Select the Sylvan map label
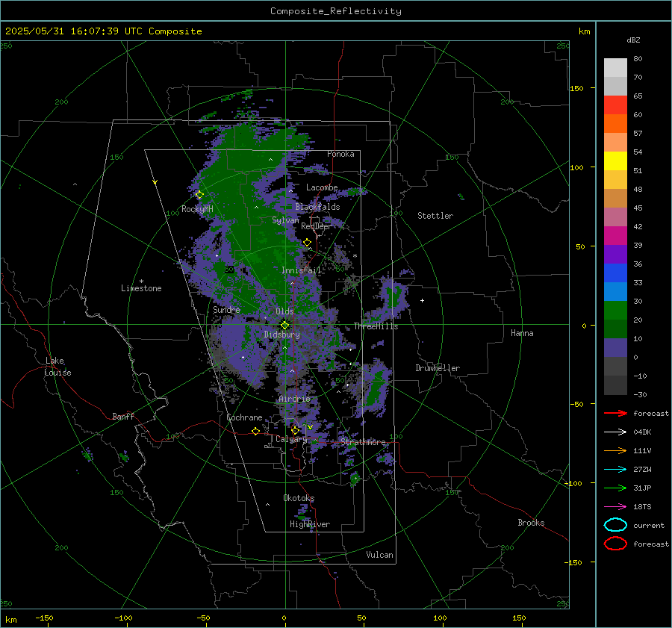Image resolution: width=672 pixels, height=628 pixels. click(x=285, y=220)
